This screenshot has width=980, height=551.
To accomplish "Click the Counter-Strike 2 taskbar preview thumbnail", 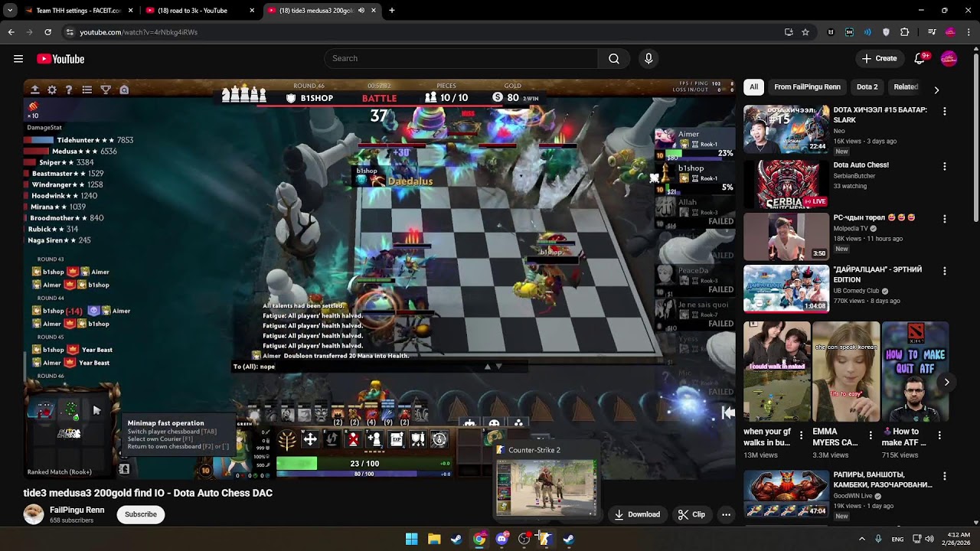I will (x=545, y=487).
